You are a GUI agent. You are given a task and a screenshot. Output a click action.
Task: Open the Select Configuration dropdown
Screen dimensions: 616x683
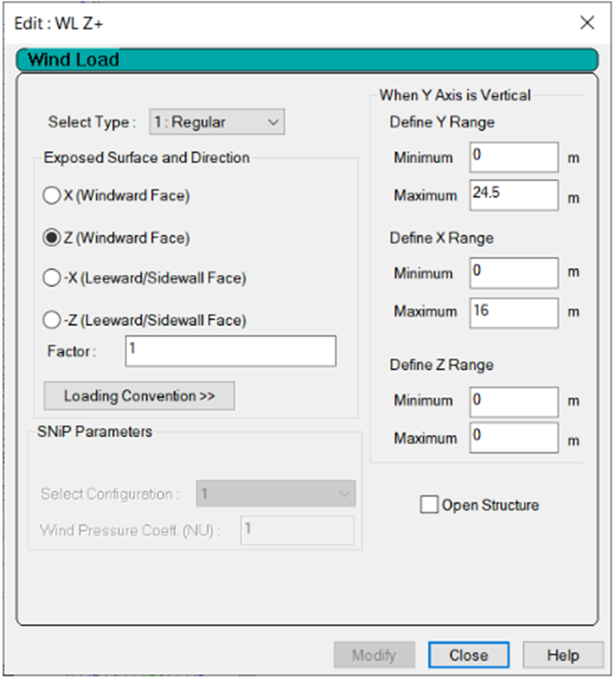click(275, 493)
